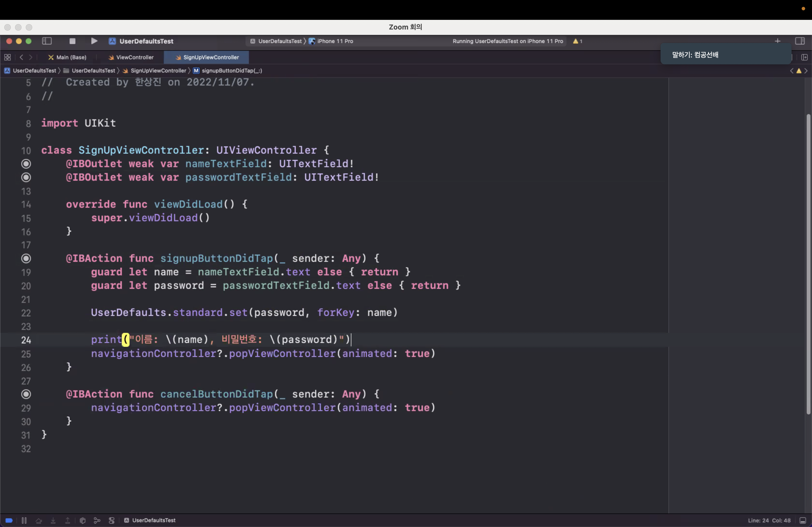Image resolution: width=812 pixels, height=527 pixels.
Task: Click the jump bar warning triangle
Action: pyautogui.click(x=799, y=71)
